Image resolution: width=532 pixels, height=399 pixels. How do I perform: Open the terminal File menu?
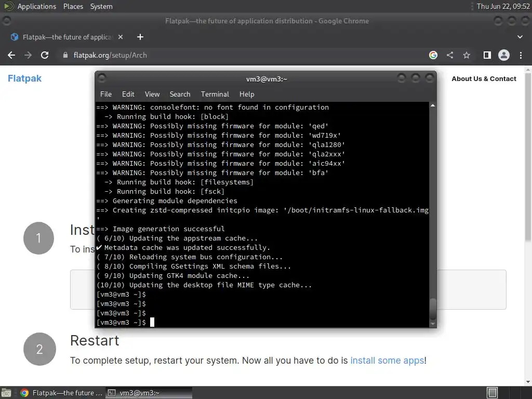click(106, 95)
